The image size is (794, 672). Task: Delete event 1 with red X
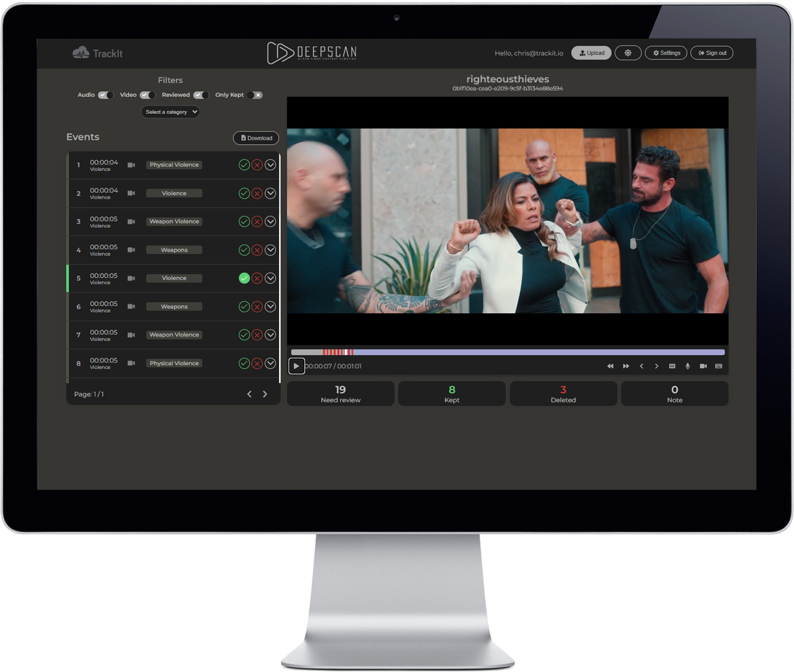coord(257,165)
